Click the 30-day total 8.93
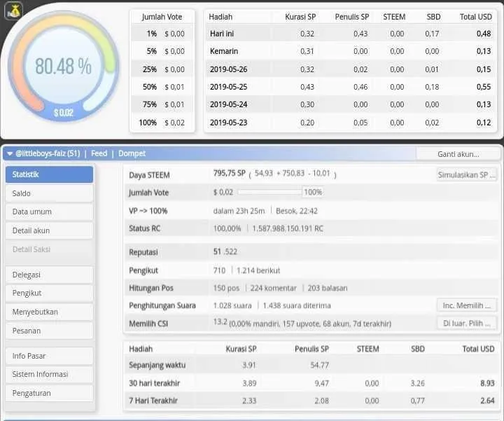This screenshot has width=504, height=421. point(487,383)
